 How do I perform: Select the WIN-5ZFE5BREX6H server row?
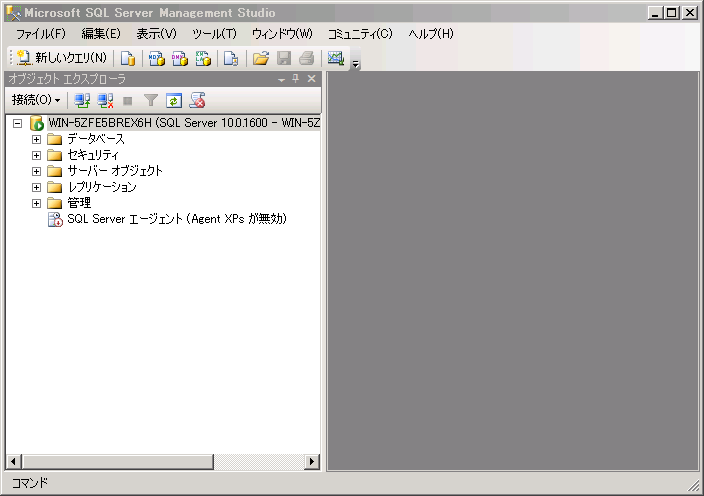pyautogui.click(x=184, y=123)
